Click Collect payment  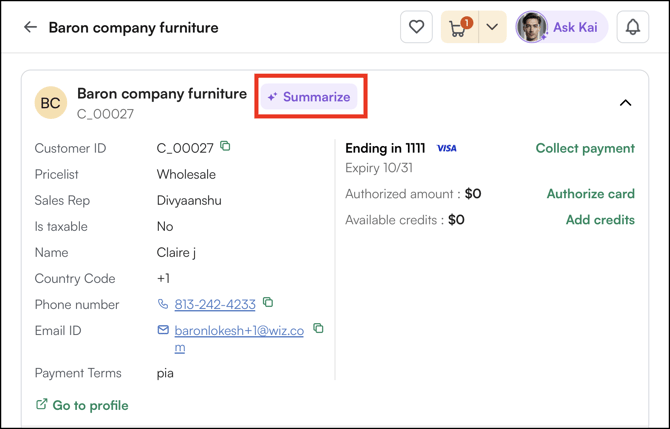tap(585, 148)
